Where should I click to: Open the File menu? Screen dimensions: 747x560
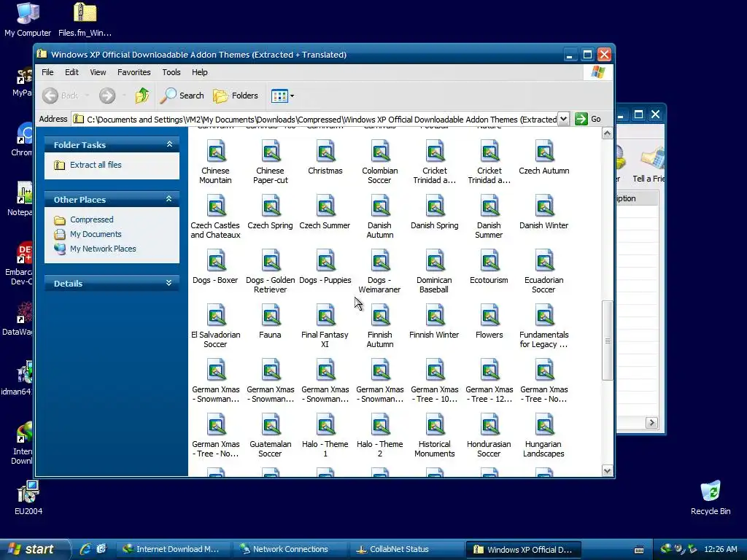pos(47,72)
